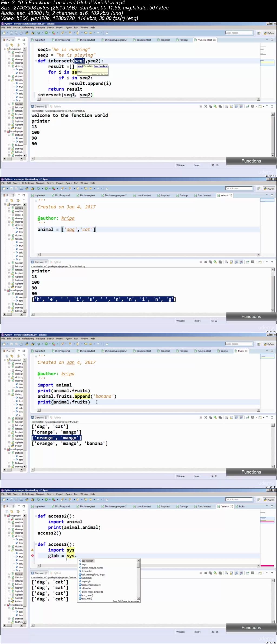Click the Quick Access field in the third frame
Image resolution: width=277 pixels, height=644 pixels.
coord(239,344)
